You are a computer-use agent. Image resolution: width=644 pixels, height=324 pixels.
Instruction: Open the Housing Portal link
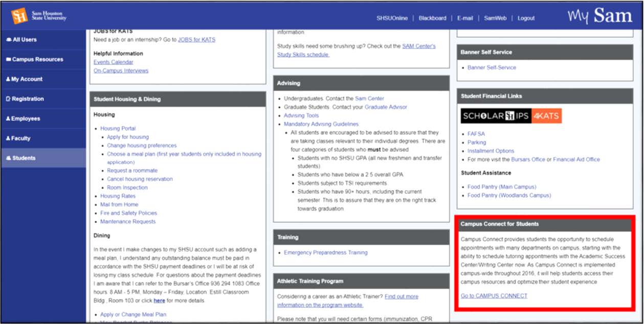click(118, 129)
